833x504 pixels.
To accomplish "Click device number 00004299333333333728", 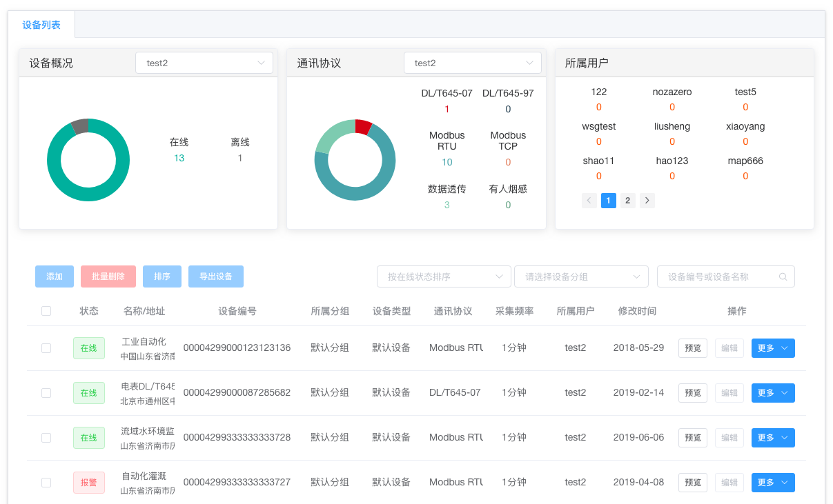I will 237,438.
